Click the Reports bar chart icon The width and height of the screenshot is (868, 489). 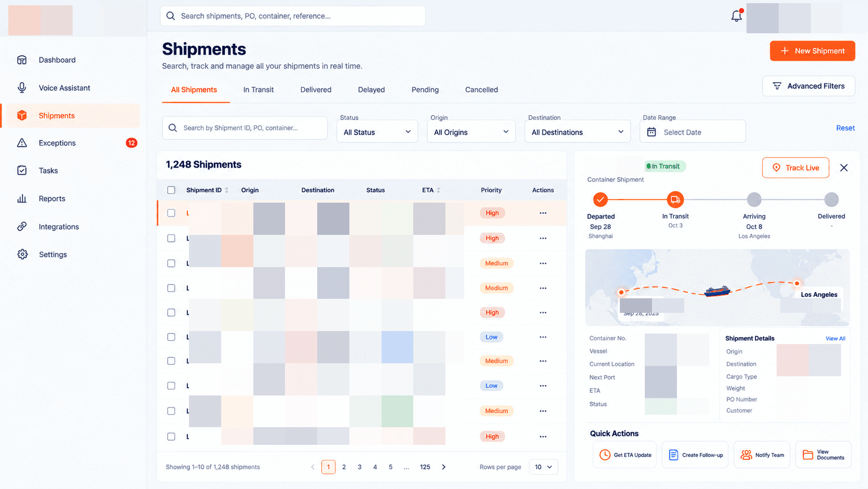pyautogui.click(x=22, y=199)
